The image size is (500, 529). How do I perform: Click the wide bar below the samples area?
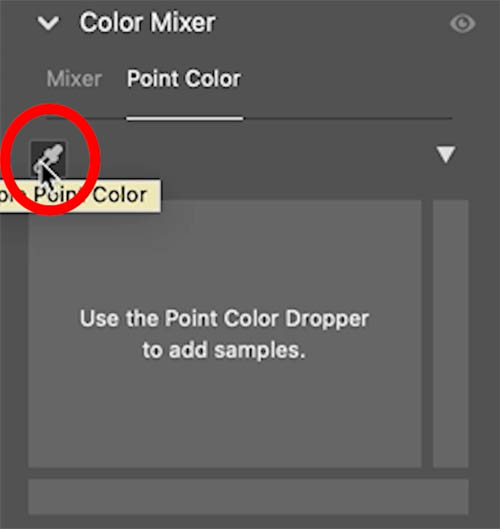(x=248, y=497)
